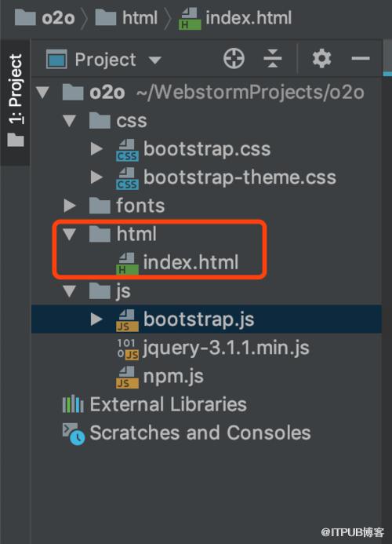
Task: Click the locate (crosshair) scroll-from-source icon
Action: pos(234,58)
